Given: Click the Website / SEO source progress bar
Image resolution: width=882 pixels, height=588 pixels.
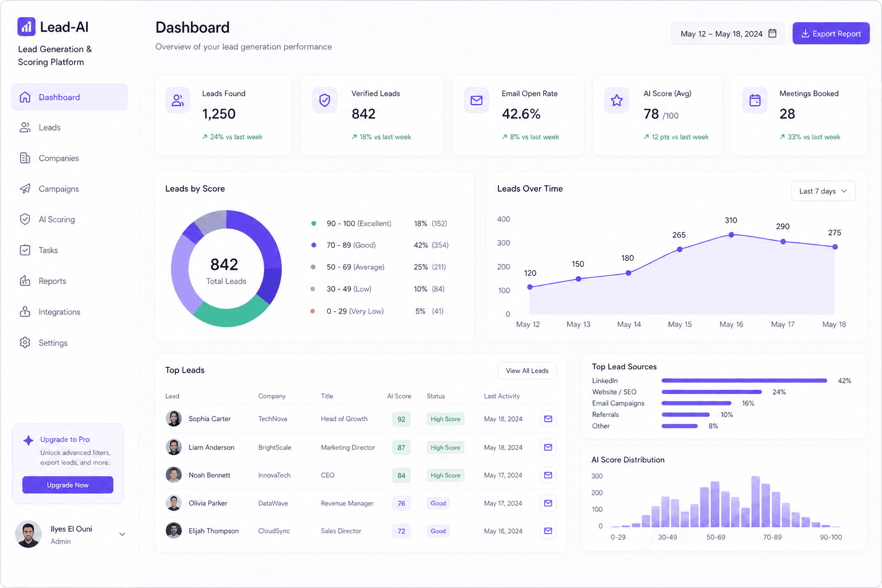Looking at the screenshot, I should tap(711, 392).
